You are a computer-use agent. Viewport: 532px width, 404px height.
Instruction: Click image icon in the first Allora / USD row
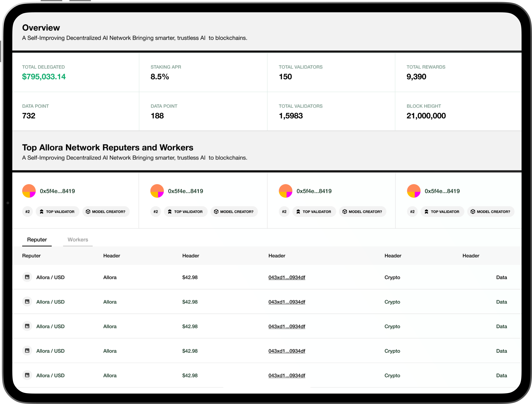pos(27,277)
